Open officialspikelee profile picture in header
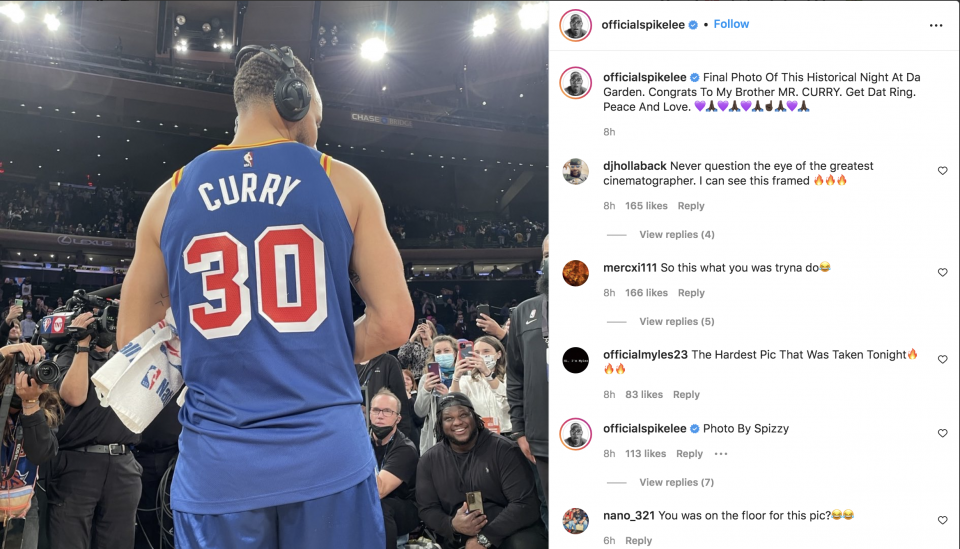The height and width of the screenshot is (549, 960). pyautogui.click(x=576, y=25)
